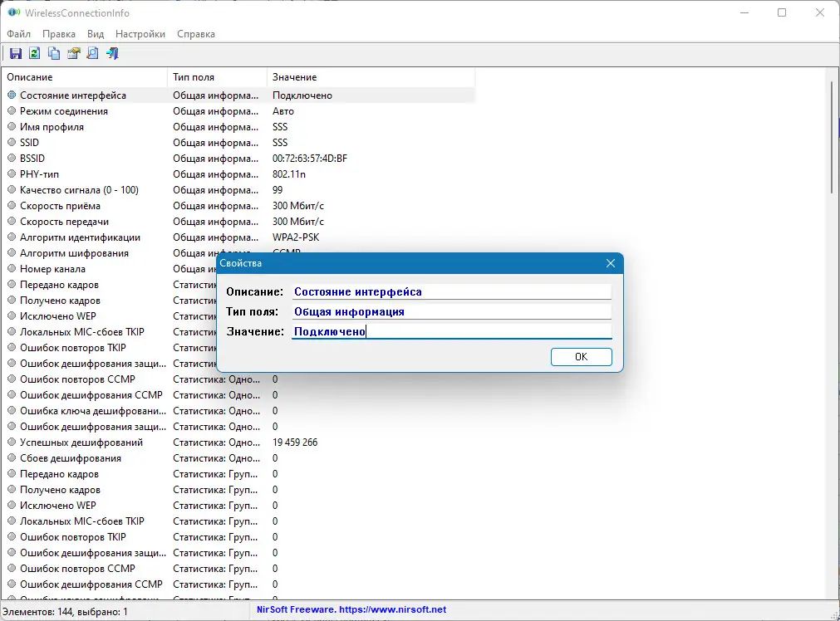Click the bullet icon beside Имя профиля
Viewport: 840px width, 621px height.
[12, 126]
